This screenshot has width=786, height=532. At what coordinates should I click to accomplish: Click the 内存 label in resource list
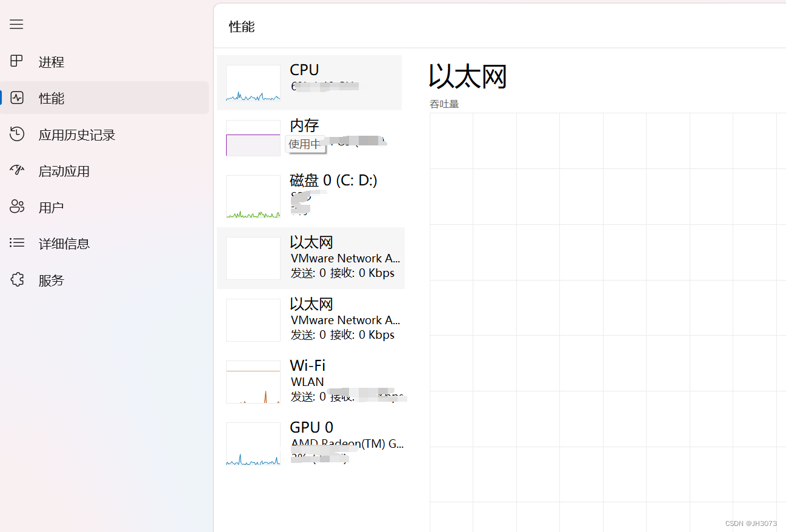pos(304,125)
